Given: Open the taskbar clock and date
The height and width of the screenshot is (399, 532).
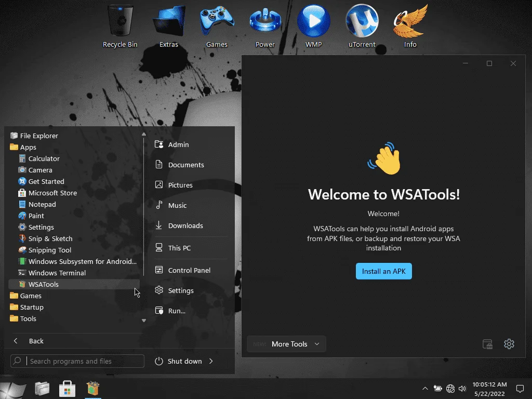Looking at the screenshot, I should click(489, 389).
